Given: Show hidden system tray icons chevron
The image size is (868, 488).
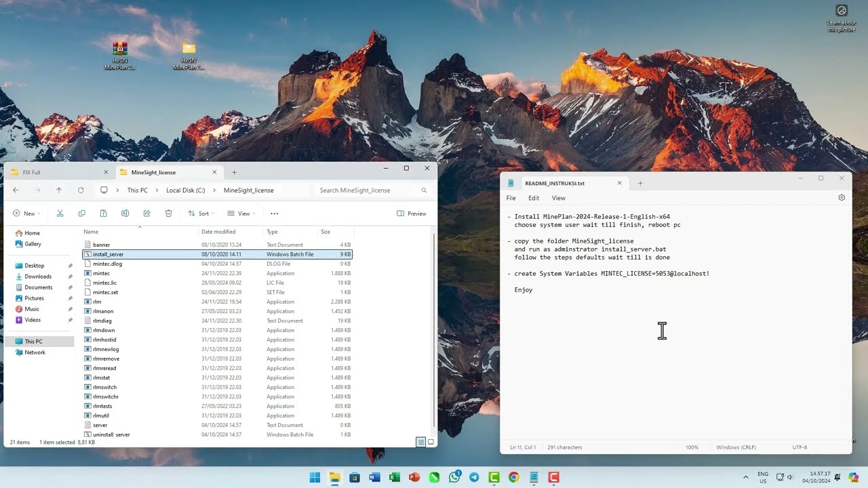Looking at the screenshot, I should click(x=745, y=477).
